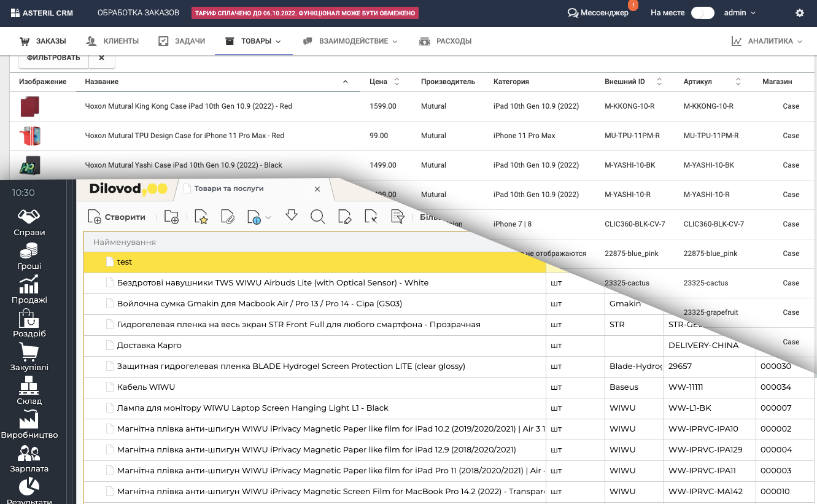Sort the Артикул column
Viewport: 817px width, 504px height.
tap(738, 82)
